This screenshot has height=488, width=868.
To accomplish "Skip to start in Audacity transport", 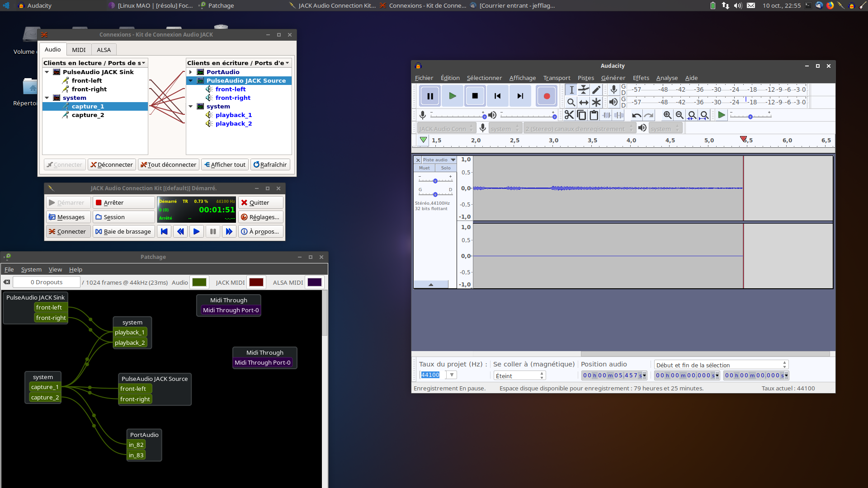I will pyautogui.click(x=497, y=96).
